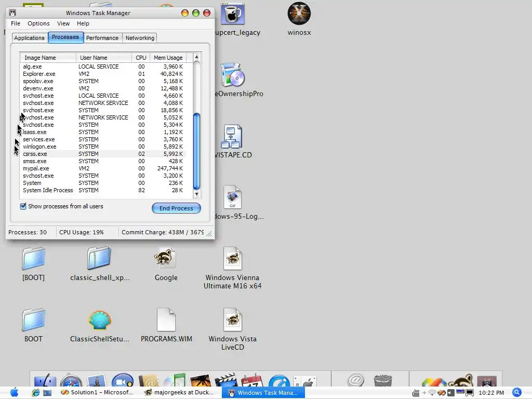Launch Internet Explorer quick launch icon
This screenshot has width=532, height=399.
[36, 393]
